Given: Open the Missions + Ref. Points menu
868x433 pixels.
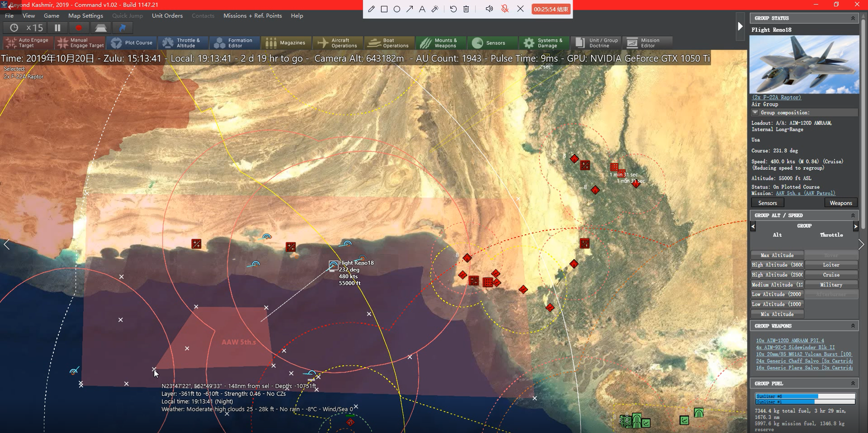Looking at the screenshot, I should 252,15.
